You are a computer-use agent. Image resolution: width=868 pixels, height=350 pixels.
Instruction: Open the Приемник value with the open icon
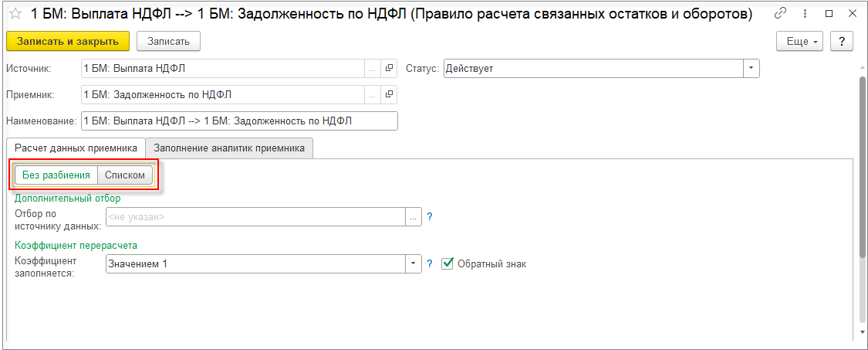coord(389,95)
